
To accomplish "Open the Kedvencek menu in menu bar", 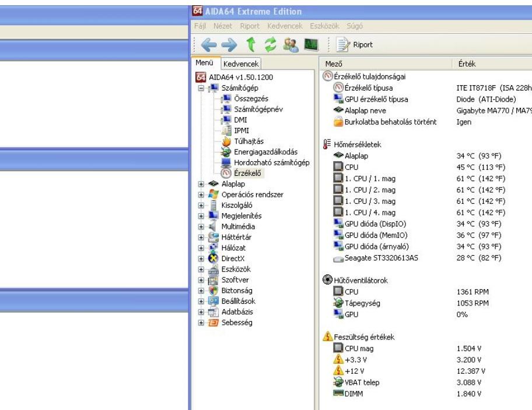I will (284, 26).
